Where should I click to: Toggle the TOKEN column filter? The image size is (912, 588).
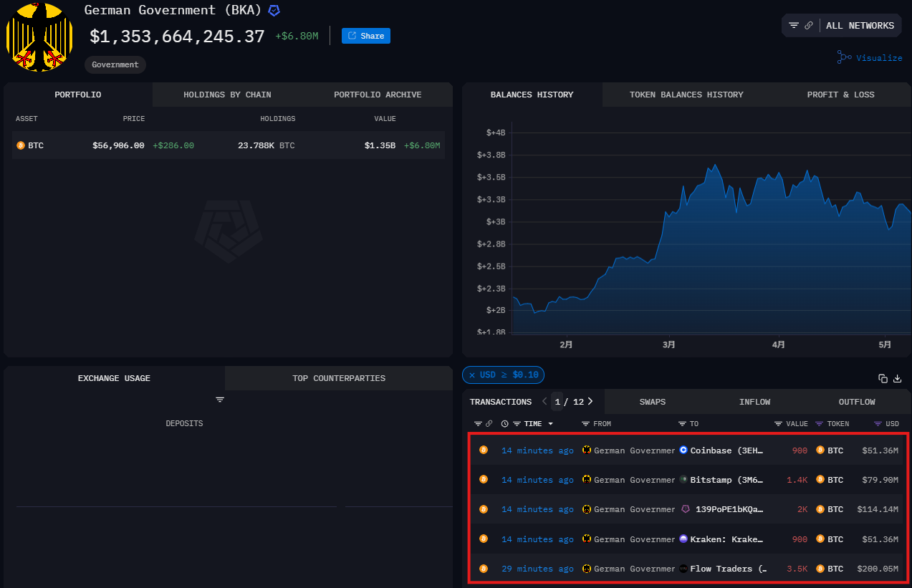coord(820,424)
